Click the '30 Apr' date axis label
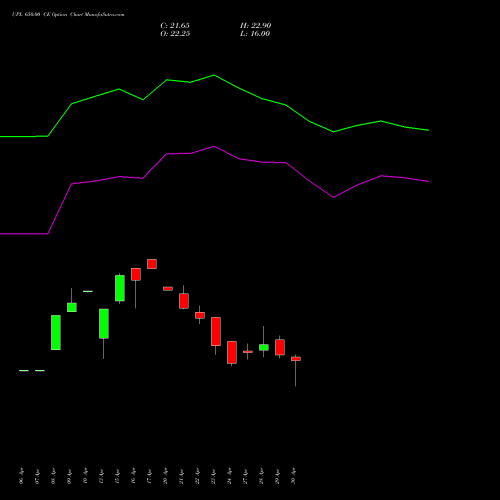Screen dimensions: 500x500 pyautogui.click(x=293, y=476)
